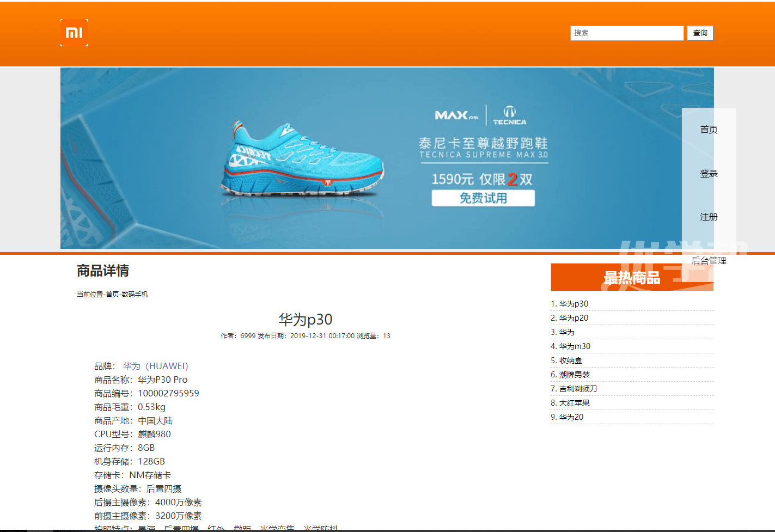This screenshot has height=532, width=775.
Task: Open 华为m30 hot product link
Action: [575, 346]
